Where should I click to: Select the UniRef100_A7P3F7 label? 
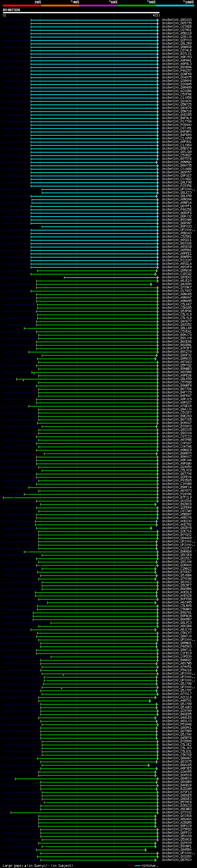[x=177, y=349]
